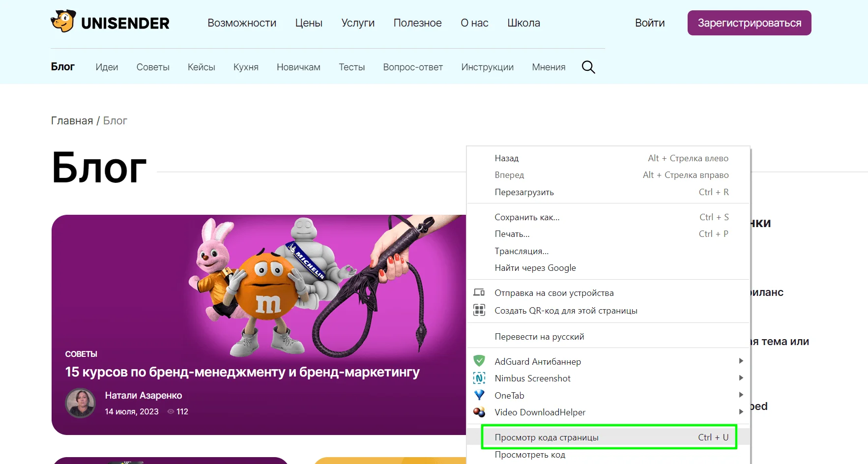Open the blog search magnifier icon
Screen dimensions: 868x464
588,67
